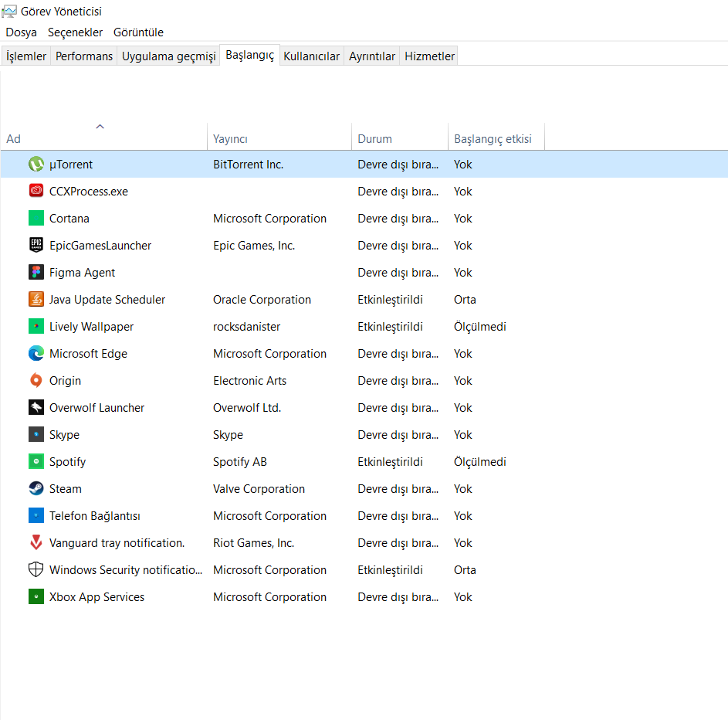The width and height of the screenshot is (728, 720).
Task: Click the Origin icon
Action: [x=36, y=380]
